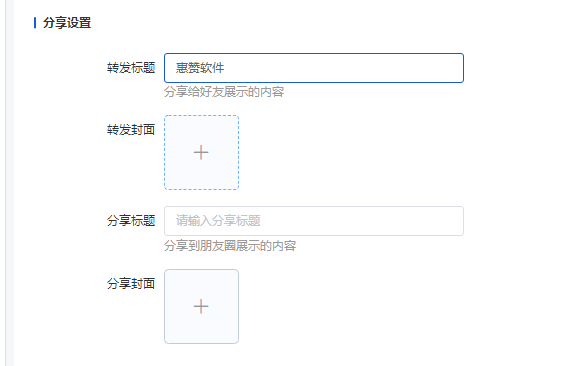Viewport: 566px width, 366px height.
Task: Click the 惠赞软件 text inside the title field
Action: pyautogui.click(x=200, y=68)
